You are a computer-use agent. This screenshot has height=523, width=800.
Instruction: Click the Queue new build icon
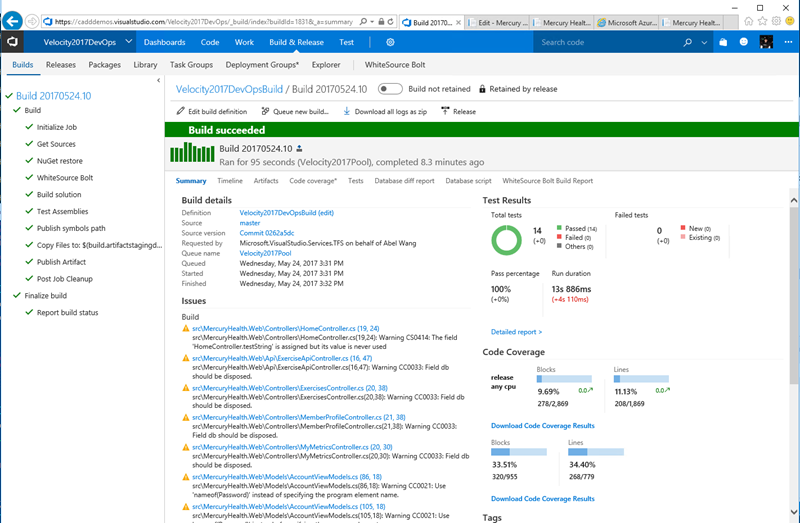265,111
